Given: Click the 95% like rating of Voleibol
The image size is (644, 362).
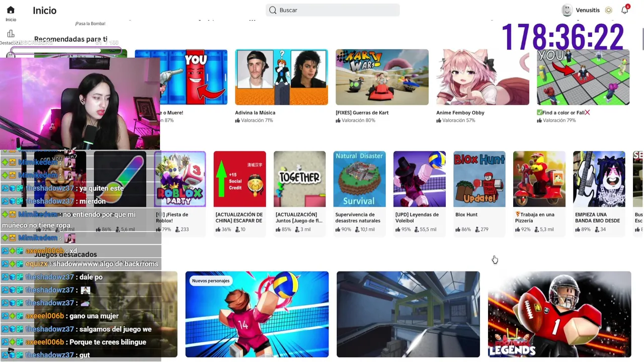Looking at the screenshot, I should click(x=403, y=229).
